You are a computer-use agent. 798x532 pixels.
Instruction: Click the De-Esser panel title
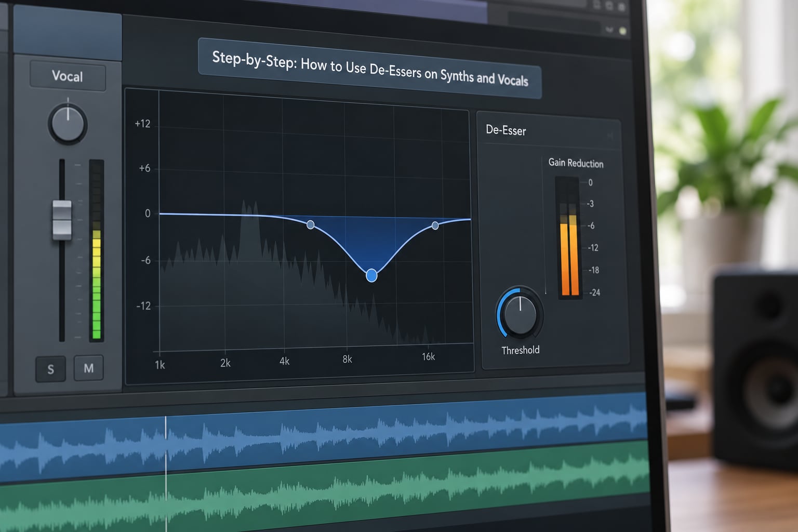pos(506,130)
